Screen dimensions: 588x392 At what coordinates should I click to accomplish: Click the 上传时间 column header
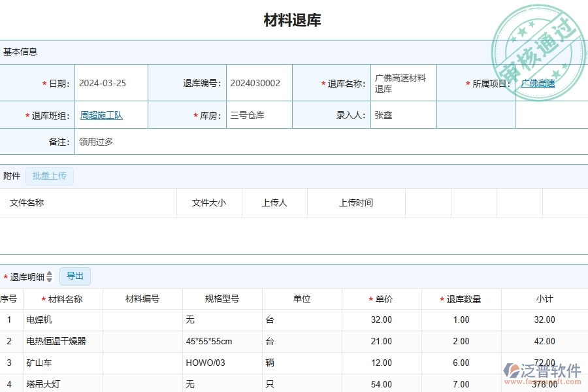[356, 203]
